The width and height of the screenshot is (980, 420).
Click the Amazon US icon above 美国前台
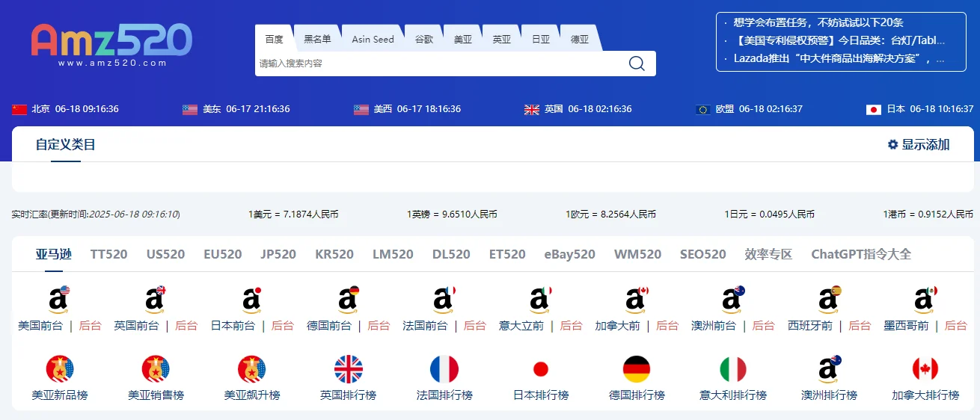[x=59, y=299]
